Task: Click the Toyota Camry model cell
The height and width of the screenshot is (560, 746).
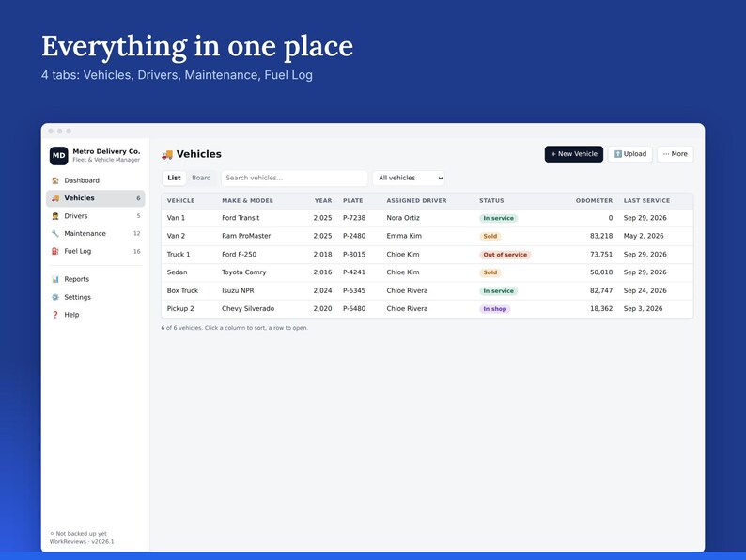Action: [x=244, y=272]
